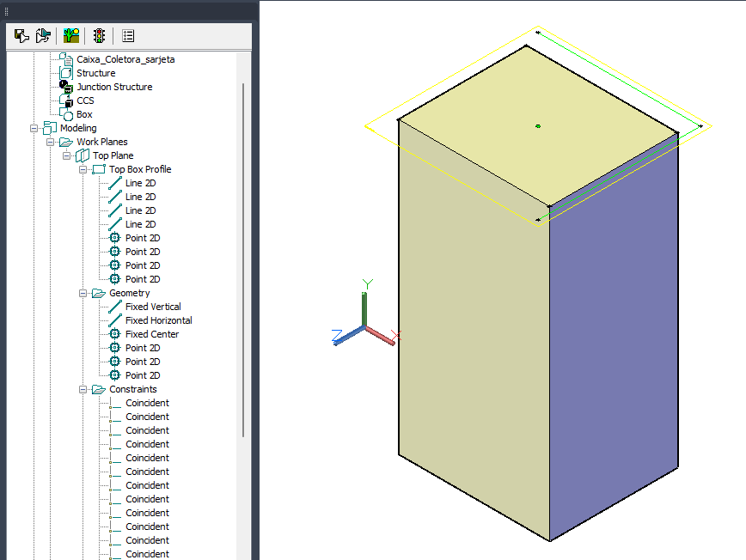Click the Top Plane work plane icon
Screen dimensions: 746x560
(83, 155)
